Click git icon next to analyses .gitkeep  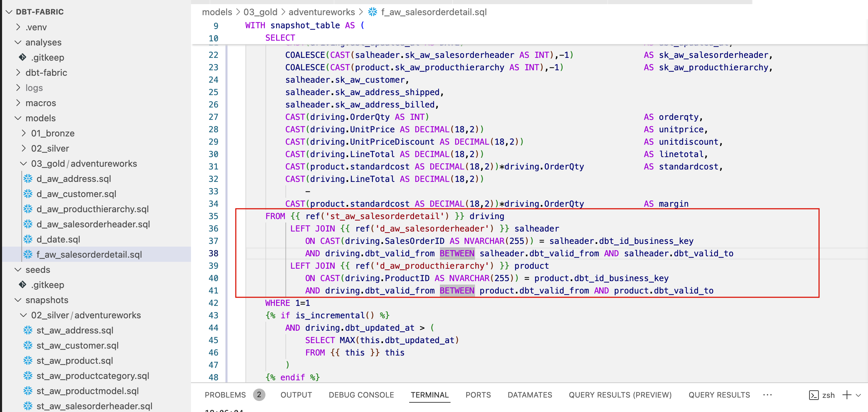click(x=23, y=57)
